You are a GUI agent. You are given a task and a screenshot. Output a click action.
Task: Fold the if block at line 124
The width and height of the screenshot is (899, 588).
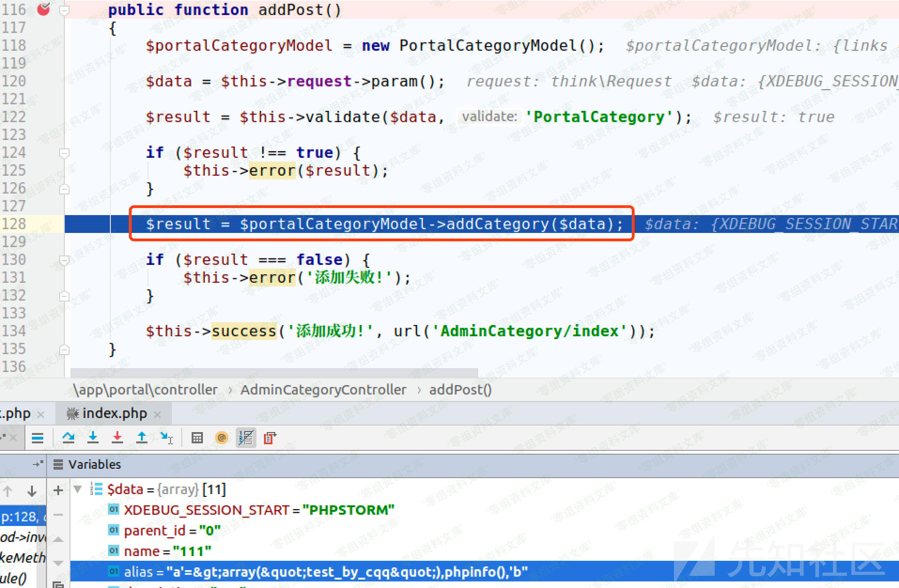[64, 153]
